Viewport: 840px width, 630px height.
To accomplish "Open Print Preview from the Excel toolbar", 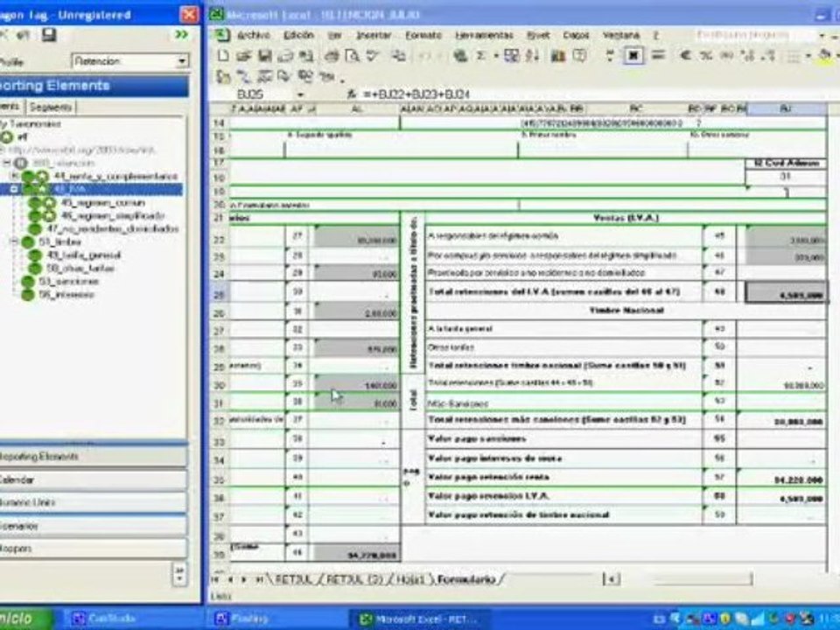I will 352,56.
